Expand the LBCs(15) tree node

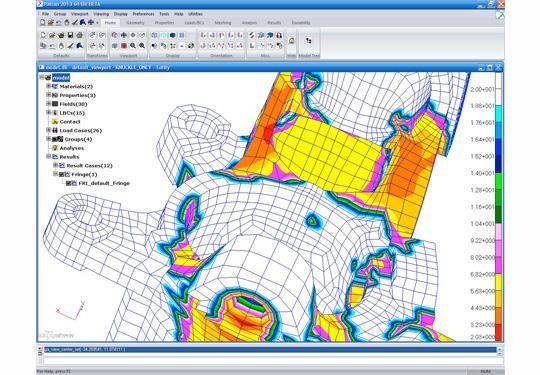[49, 112]
